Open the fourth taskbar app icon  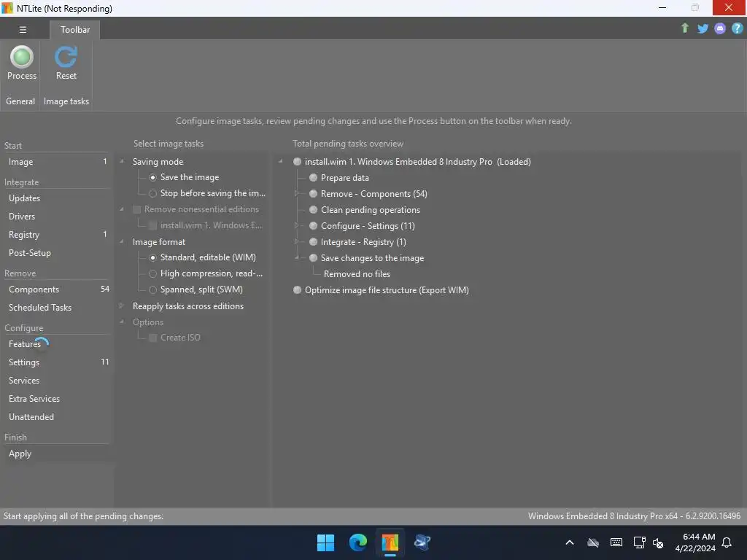[x=422, y=542]
